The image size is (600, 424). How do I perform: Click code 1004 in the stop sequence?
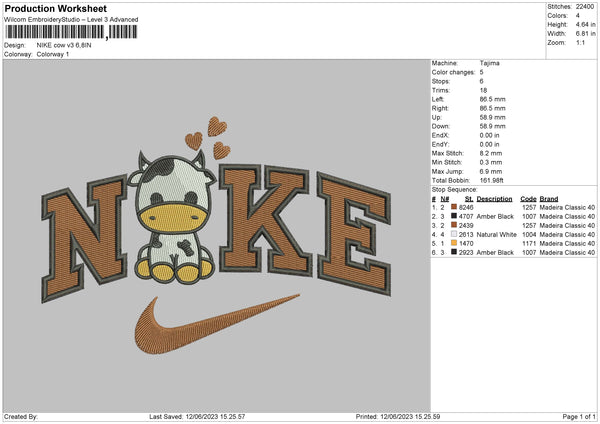click(529, 235)
